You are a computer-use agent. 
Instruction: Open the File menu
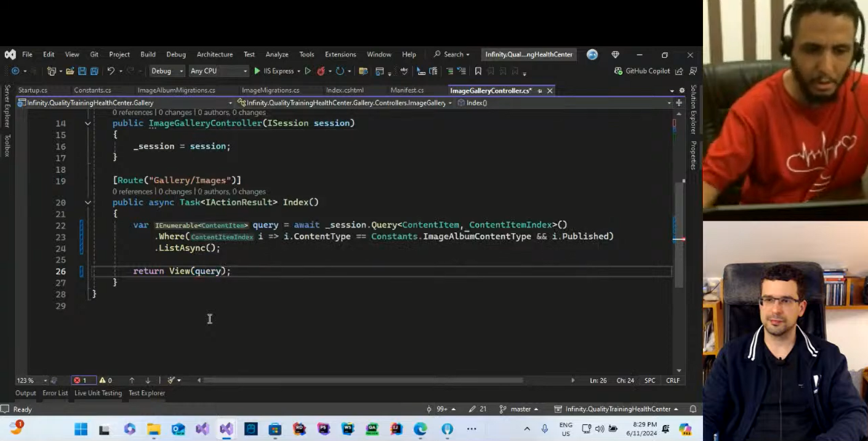pos(27,54)
